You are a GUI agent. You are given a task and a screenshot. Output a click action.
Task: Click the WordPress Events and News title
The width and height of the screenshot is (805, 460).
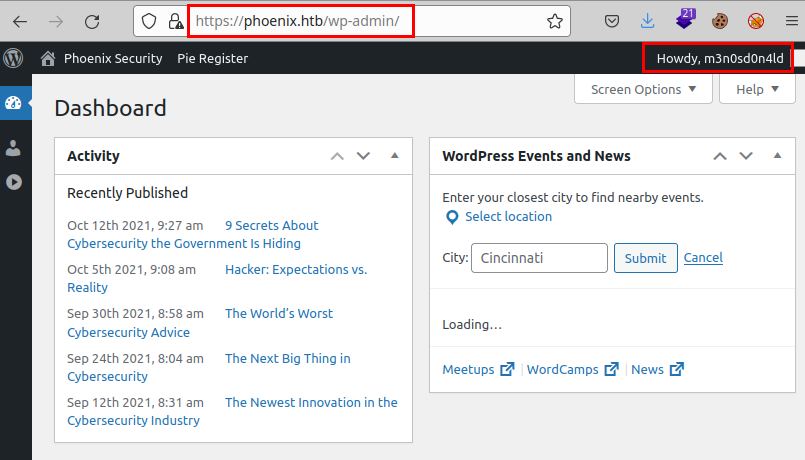536,156
